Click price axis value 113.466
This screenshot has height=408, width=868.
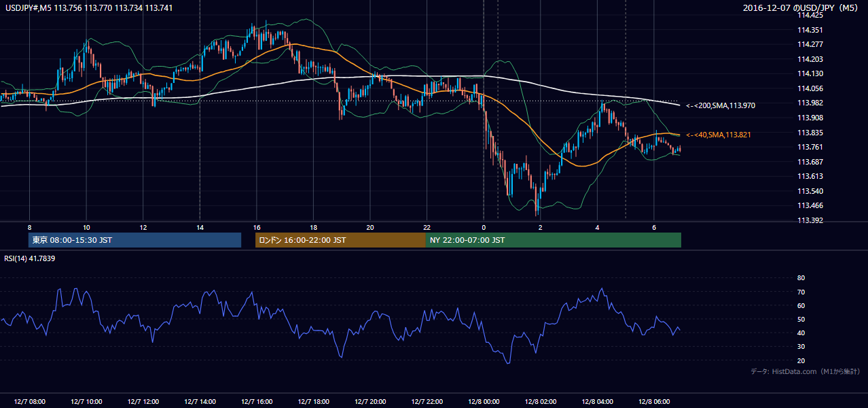810,205
